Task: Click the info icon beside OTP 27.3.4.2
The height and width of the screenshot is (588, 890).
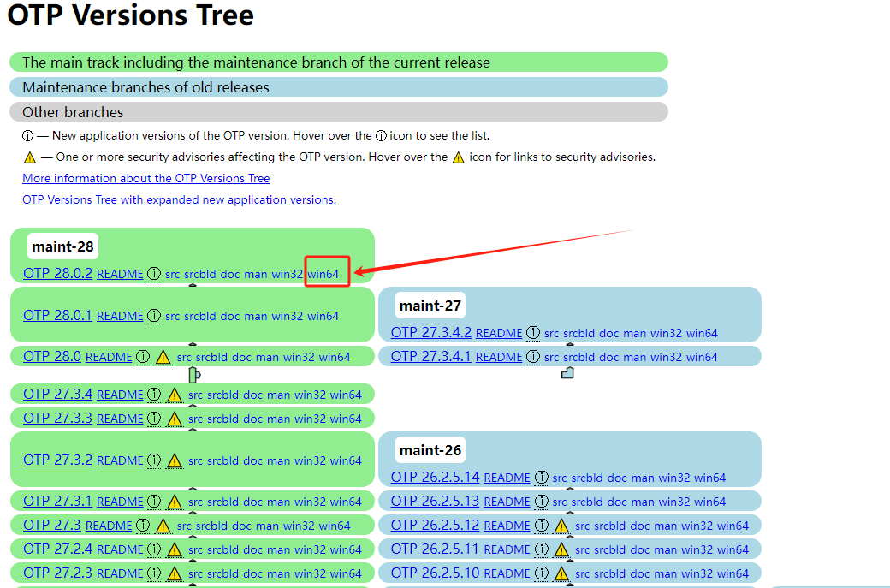Action: tap(533, 333)
